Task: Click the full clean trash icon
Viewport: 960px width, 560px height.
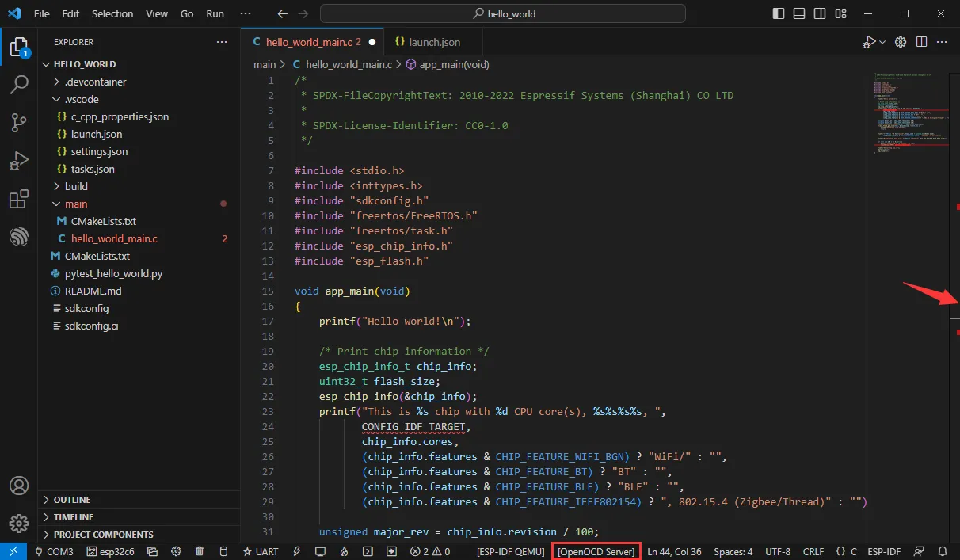Action: pyautogui.click(x=200, y=551)
